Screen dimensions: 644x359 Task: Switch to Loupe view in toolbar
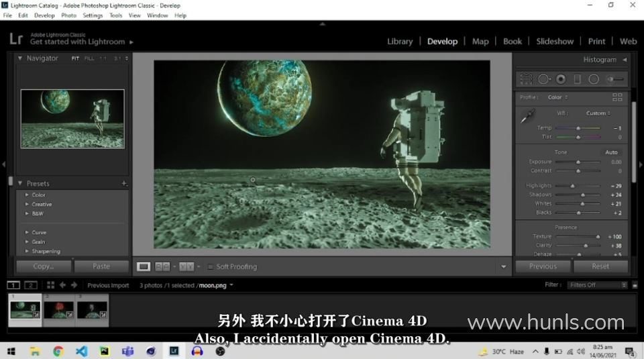144,266
